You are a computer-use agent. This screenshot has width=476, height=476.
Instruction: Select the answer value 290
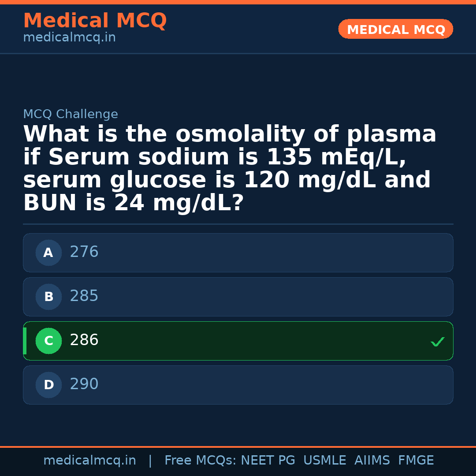[84, 384]
